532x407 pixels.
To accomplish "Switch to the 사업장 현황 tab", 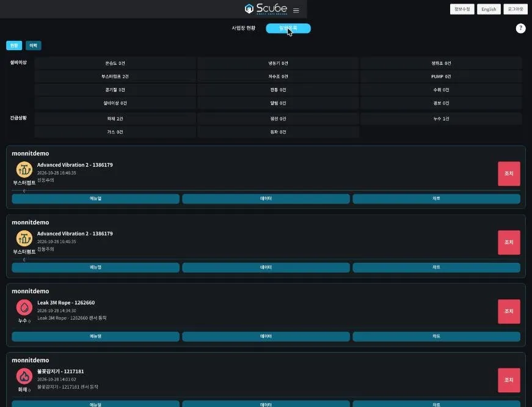I will click(x=243, y=28).
